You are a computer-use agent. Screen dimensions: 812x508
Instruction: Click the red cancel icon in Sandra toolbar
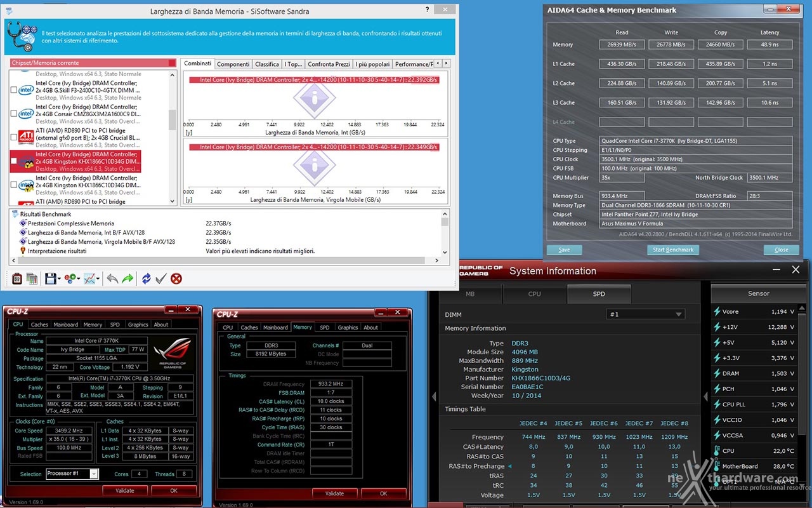(176, 278)
